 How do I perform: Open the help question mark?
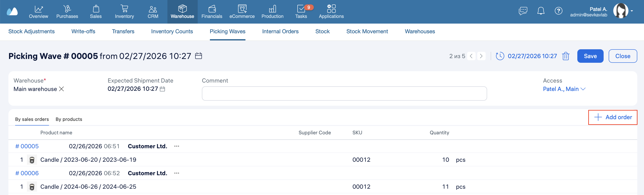tap(558, 11)
